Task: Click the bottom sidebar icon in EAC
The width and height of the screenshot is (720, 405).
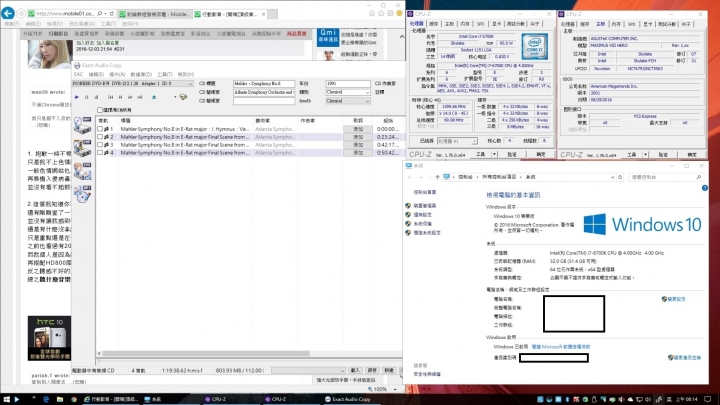Action: pyautogui.click(x=83, y=194)
